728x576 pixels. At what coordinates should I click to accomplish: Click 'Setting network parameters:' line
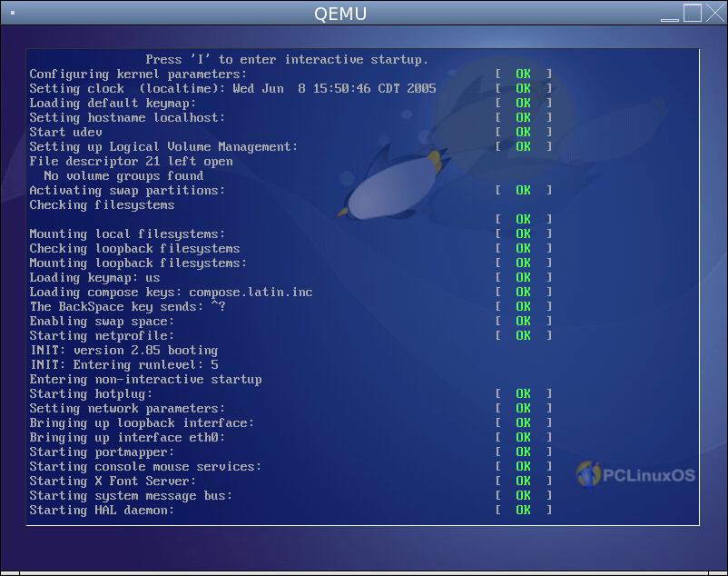pos(127,408)
